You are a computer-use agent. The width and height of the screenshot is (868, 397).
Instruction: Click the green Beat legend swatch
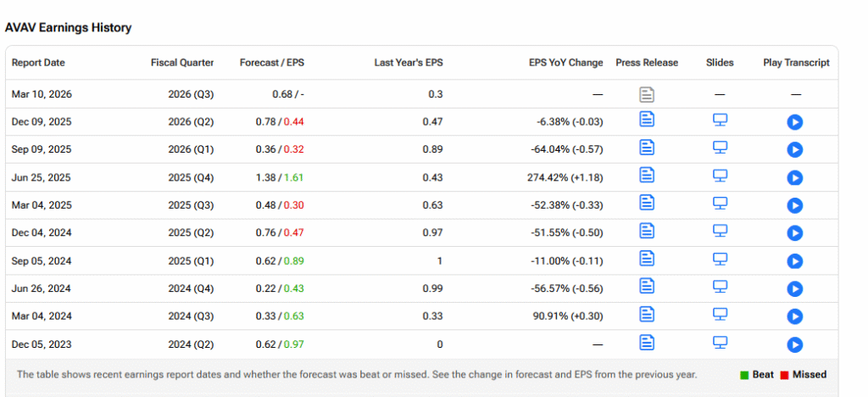tap(744, 376)
